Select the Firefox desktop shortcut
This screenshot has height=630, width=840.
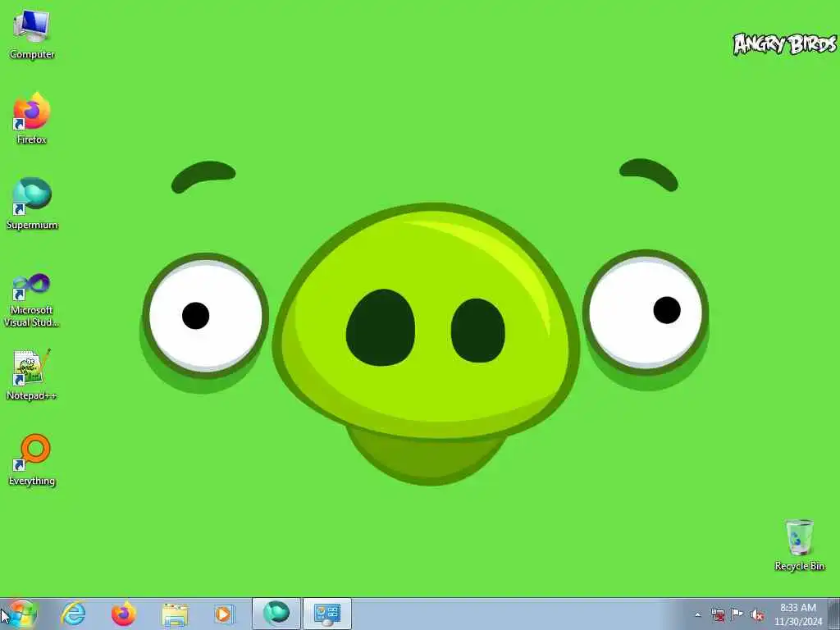click(32, 119)
